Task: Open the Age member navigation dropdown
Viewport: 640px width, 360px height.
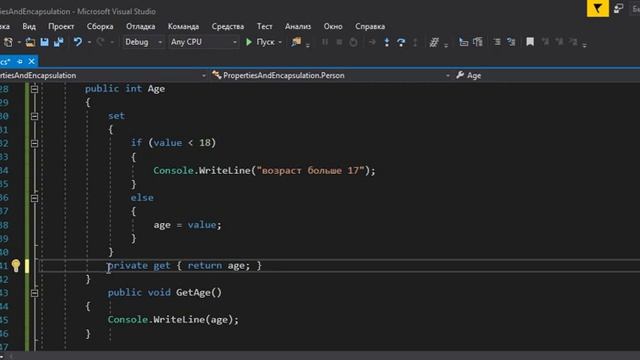Action: (x=547, y=76)
